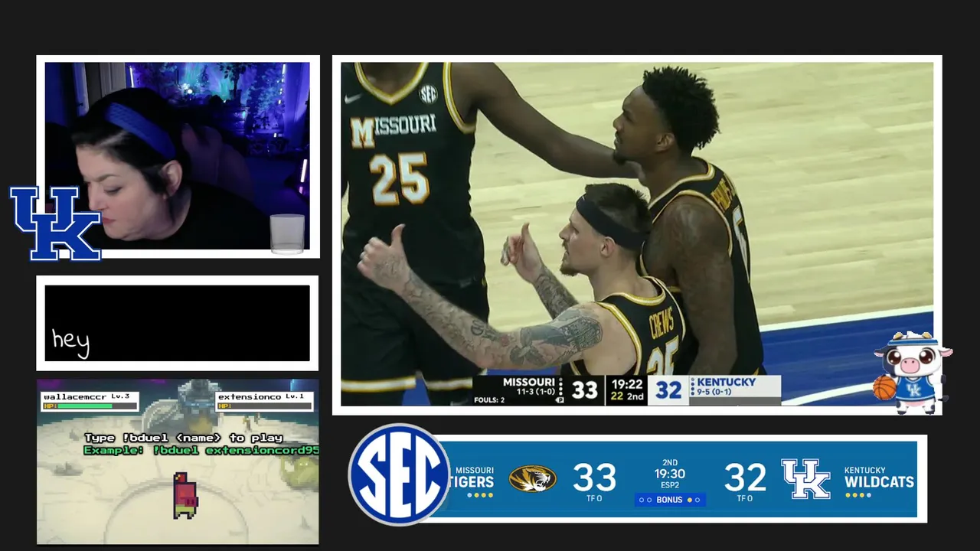980x551 pixels.
Task: Click the round SEC conference logo
Action: (400, 474)
